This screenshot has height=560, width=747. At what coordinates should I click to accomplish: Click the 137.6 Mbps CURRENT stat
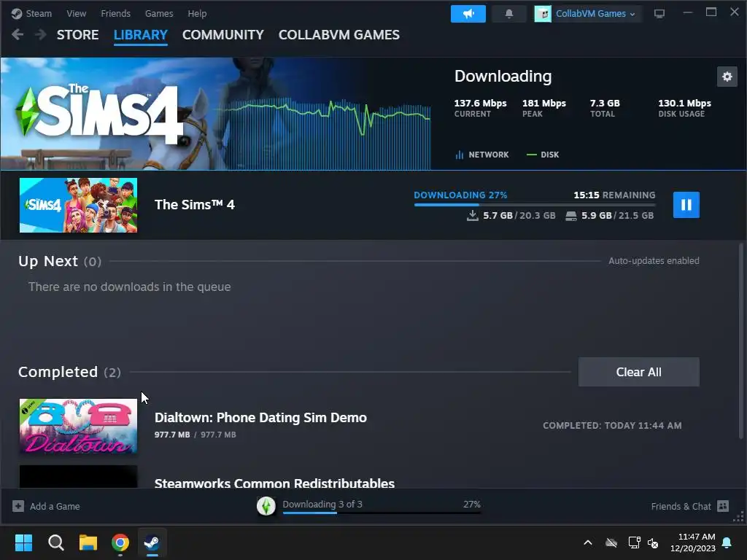point(480,108)
